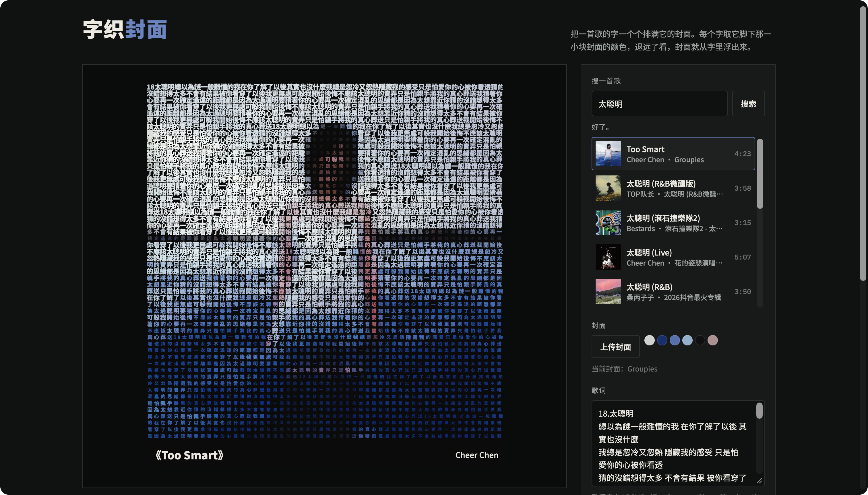Select the 太聪明 (R&B) result by 桑丙子子
This screenshot has width=868, height=495.
(x=673, y=291)
